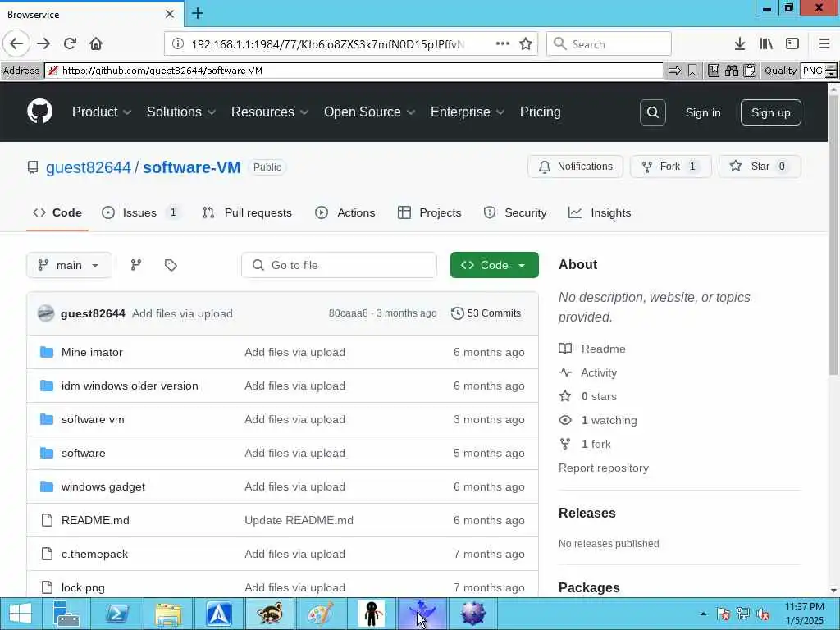Click the GitHub Octocat logo
The height and width of the screenshot is (630, 840).
(39, 112)
